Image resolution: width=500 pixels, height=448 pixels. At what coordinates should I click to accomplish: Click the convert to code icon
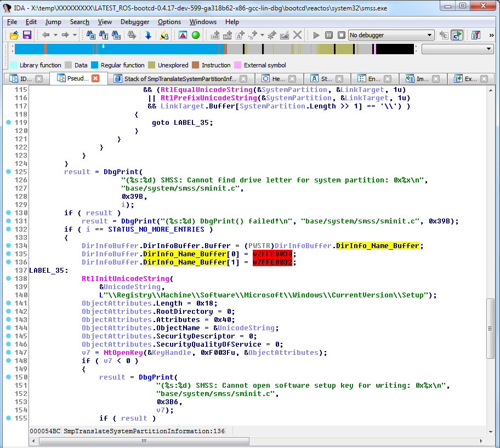pyautogui.click(x=215, y=35)
